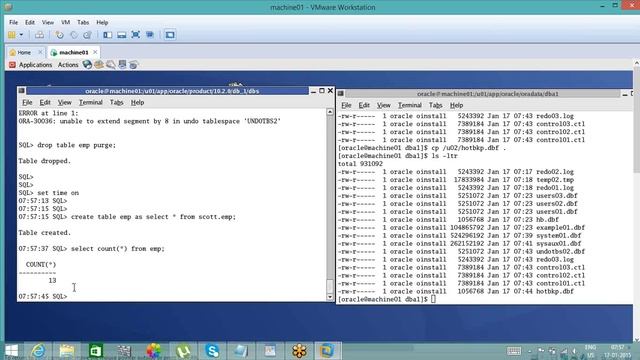
Task: Open VMware Help menu
Action: [x=102, y=22]
